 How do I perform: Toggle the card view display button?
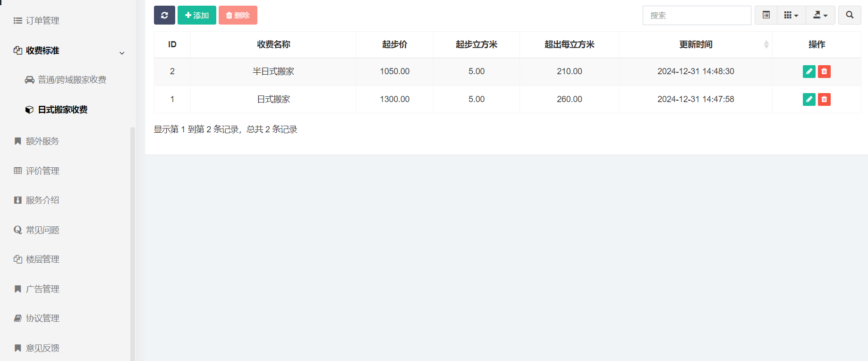pyautogui.click(x=766, y=15)
